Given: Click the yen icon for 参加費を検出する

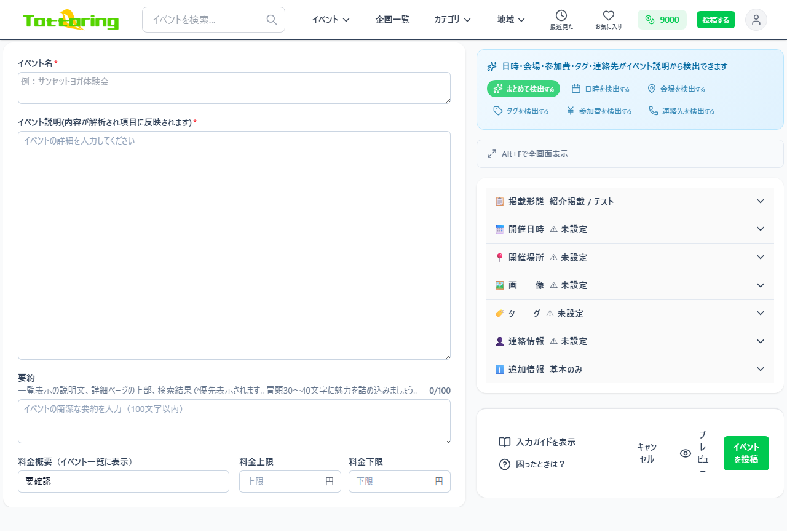Looking at the screenshot, I should click(x=571, y=111).
